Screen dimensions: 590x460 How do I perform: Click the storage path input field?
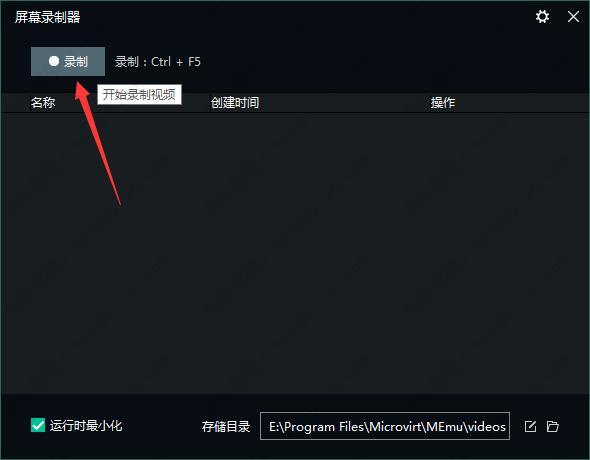[x=385, y=426]
